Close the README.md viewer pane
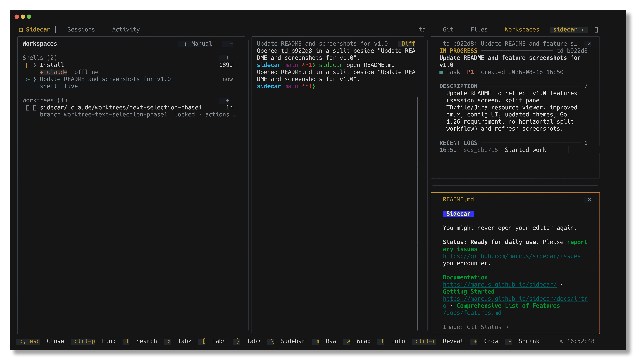640x364 pixels. point(589,199)
